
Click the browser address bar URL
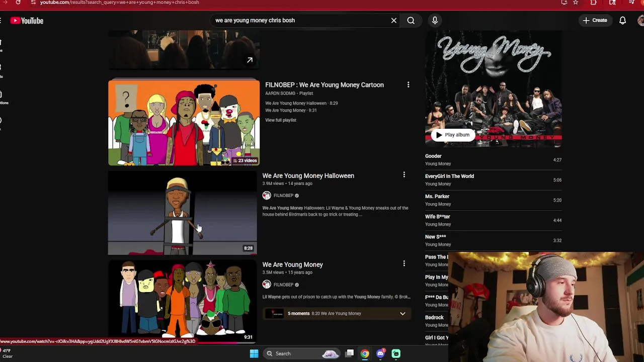(119, 3)
